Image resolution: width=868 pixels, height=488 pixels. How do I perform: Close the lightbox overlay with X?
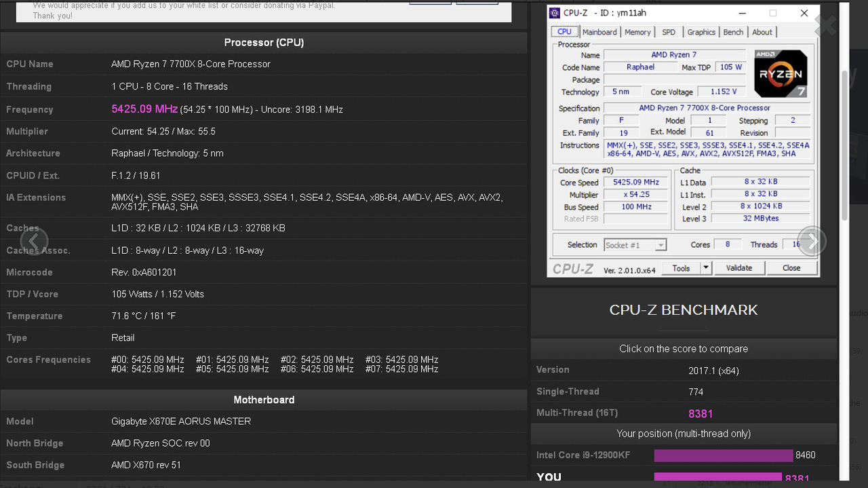(825, 26)
